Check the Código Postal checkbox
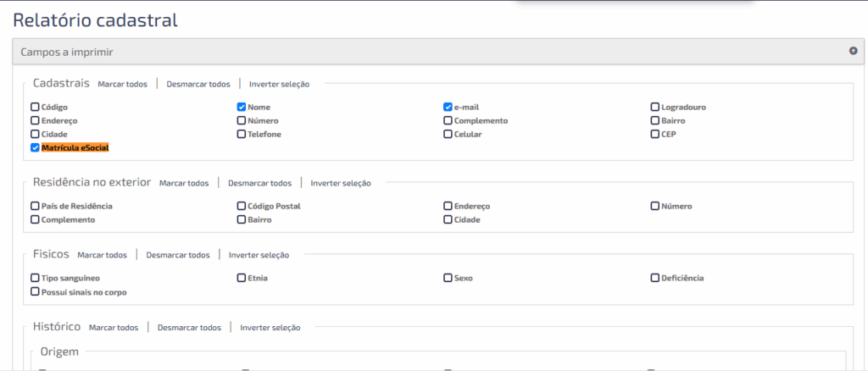Viewport: 868px width, 371px height. pyautogui.click(x=242, y=206)
